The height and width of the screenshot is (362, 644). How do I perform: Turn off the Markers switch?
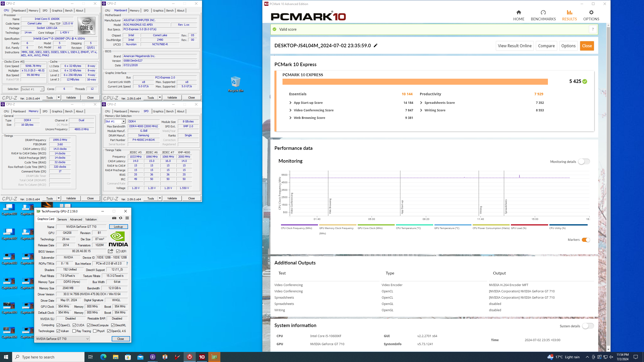coord(586,240)
